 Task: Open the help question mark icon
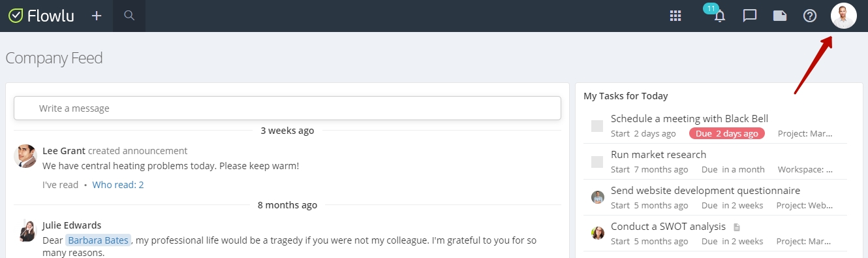810,16
